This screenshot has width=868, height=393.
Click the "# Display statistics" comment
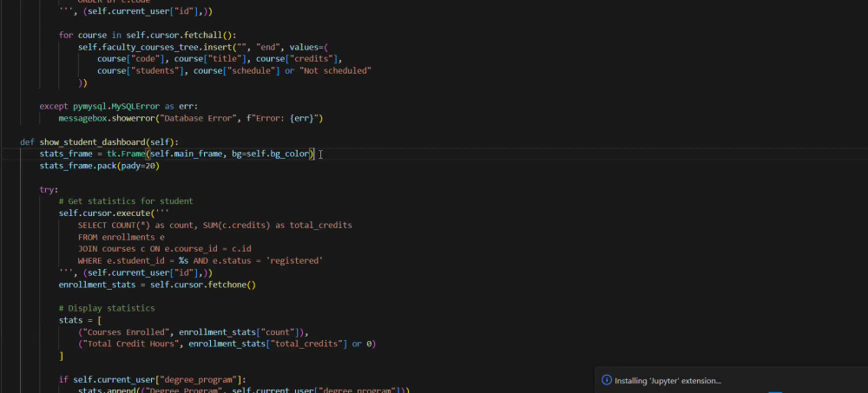pyautogui.click(x=106, y=308)
